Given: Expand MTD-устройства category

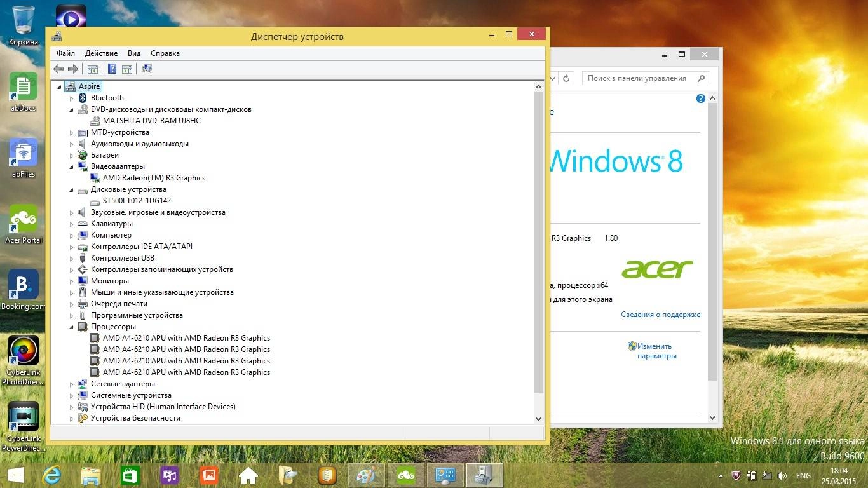Looking at the screenshot, I should pos(71,133).
